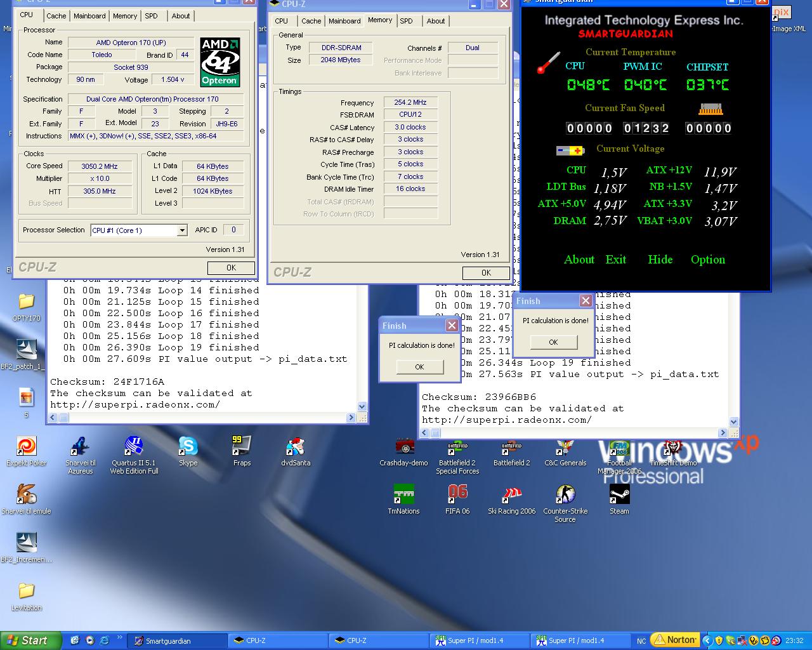Open the Steam desktop shortcut

pos(619,499)
